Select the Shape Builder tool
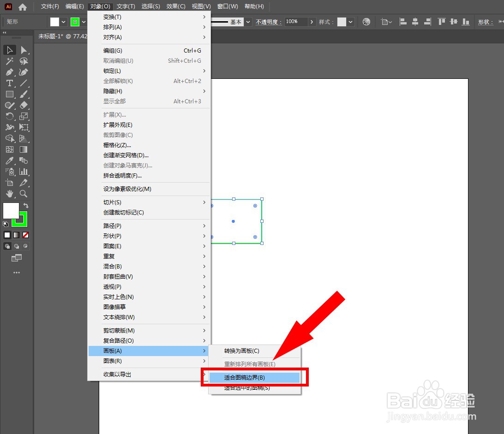 10,138
